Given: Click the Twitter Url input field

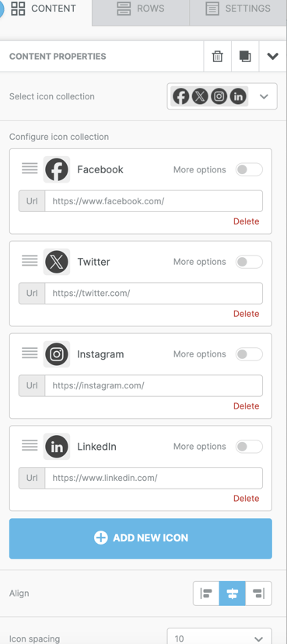Looking at the screenshot, I should (154, 293).
